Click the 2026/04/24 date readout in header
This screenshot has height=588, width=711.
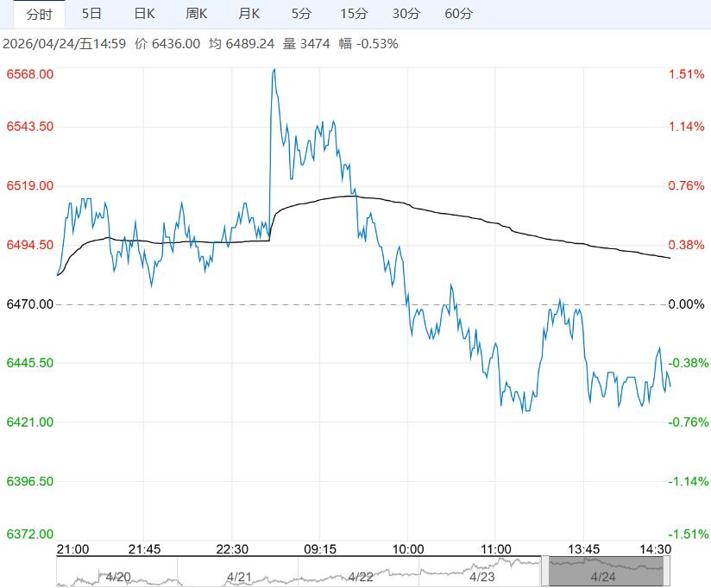pyautogui.click(x=65, y=43)
